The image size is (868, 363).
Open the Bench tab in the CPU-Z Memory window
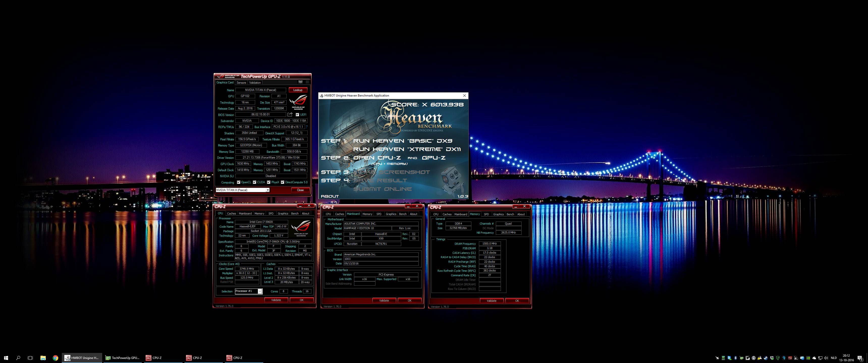click(x=510, y=214)
